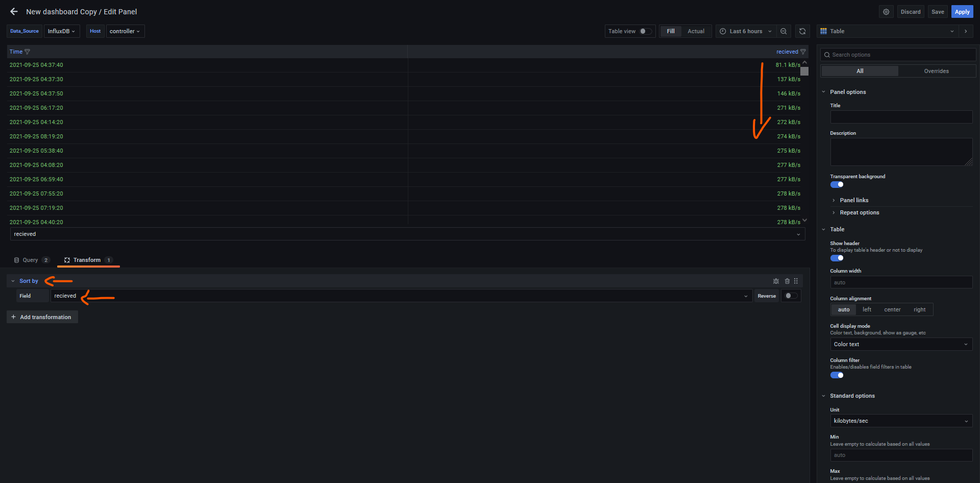Click the Time column filter icon
The height and width of the screenshot is (483, 980).
coord(28,52)
